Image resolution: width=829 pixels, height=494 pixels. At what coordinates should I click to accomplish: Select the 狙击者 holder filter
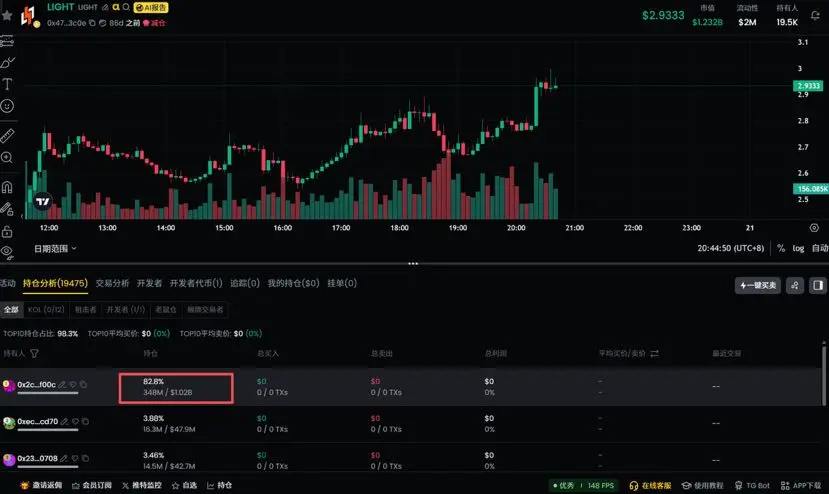click(x=85, y=310)
